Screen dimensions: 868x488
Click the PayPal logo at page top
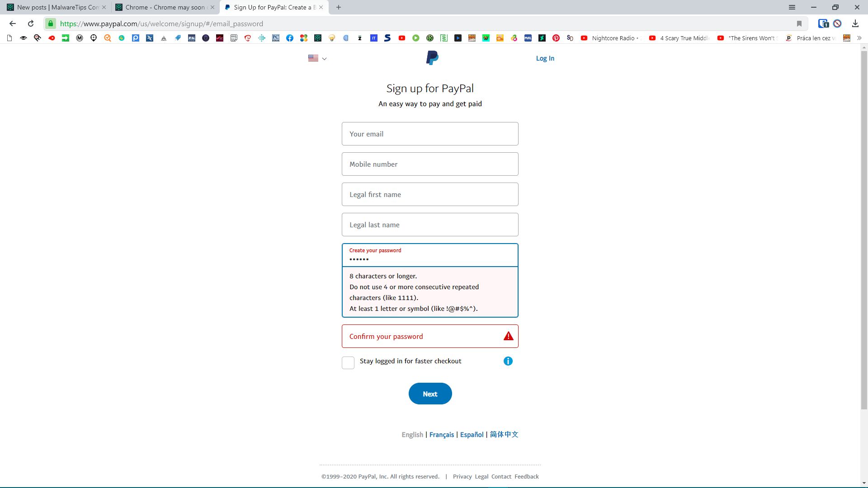coord(432,58)
